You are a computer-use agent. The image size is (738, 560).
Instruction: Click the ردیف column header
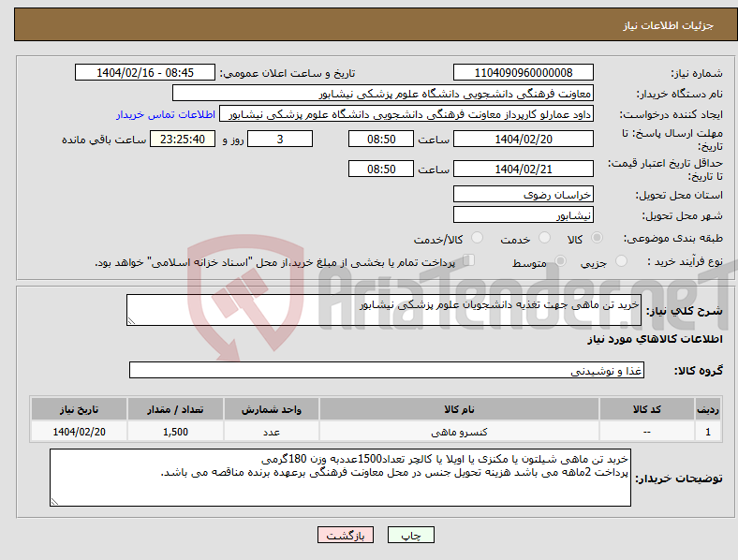[x=708, y=409]
